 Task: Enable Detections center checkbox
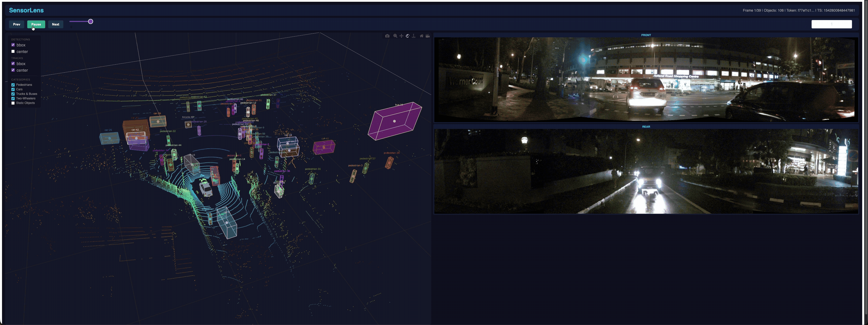click(13, 51)
